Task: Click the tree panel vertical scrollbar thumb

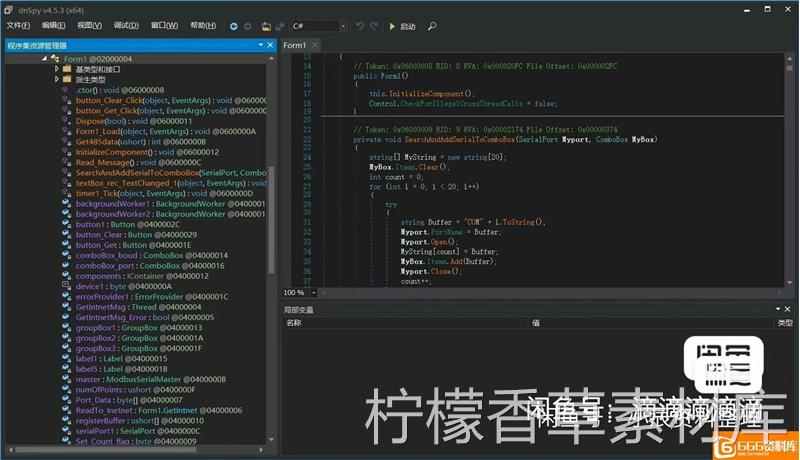Action: pyautogui.click(x=271, y=219)
